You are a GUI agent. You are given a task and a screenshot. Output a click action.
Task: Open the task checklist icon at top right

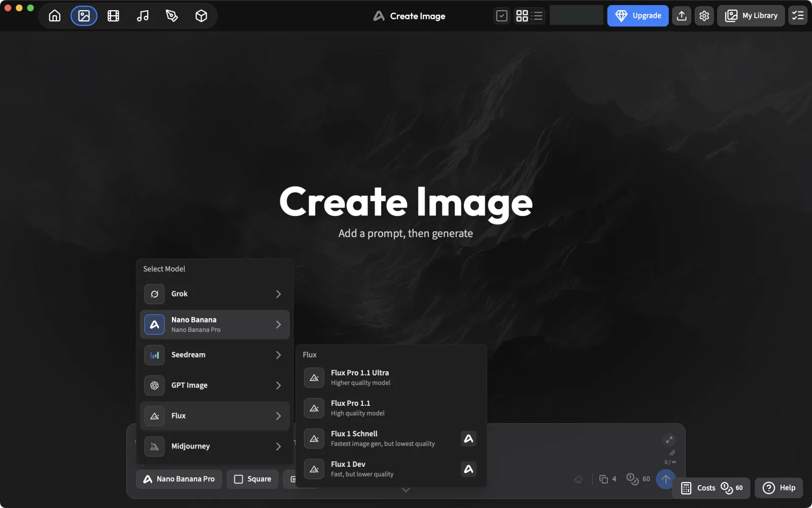(798, 16)
